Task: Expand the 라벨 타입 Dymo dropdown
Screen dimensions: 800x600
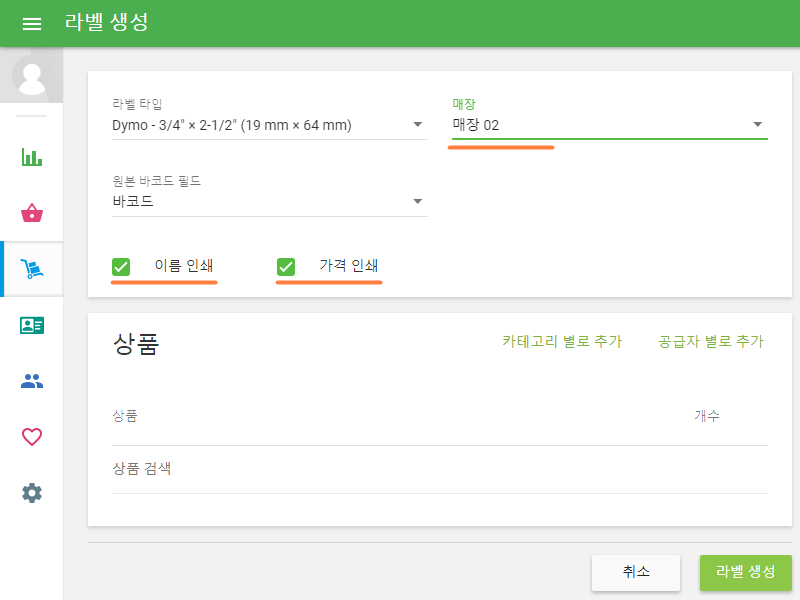Action: [x=269, y=125]
